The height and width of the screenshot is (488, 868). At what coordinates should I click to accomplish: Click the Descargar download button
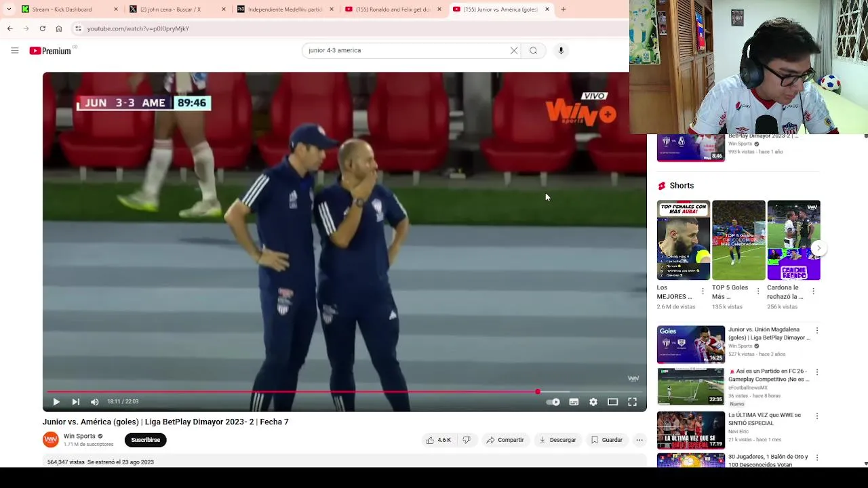point(557,440)
